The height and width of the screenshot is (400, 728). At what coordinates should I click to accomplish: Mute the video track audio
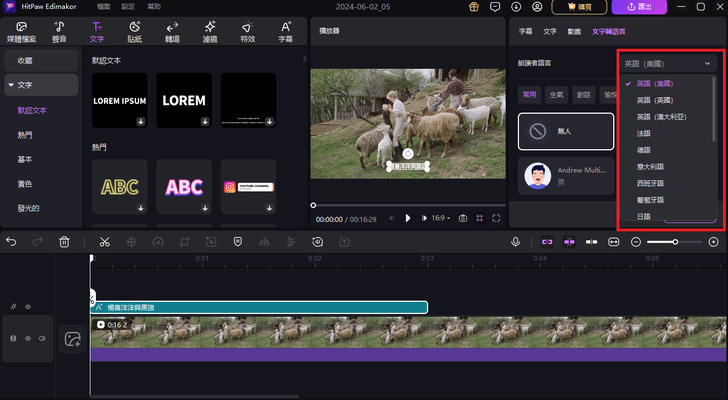[42, 339]
